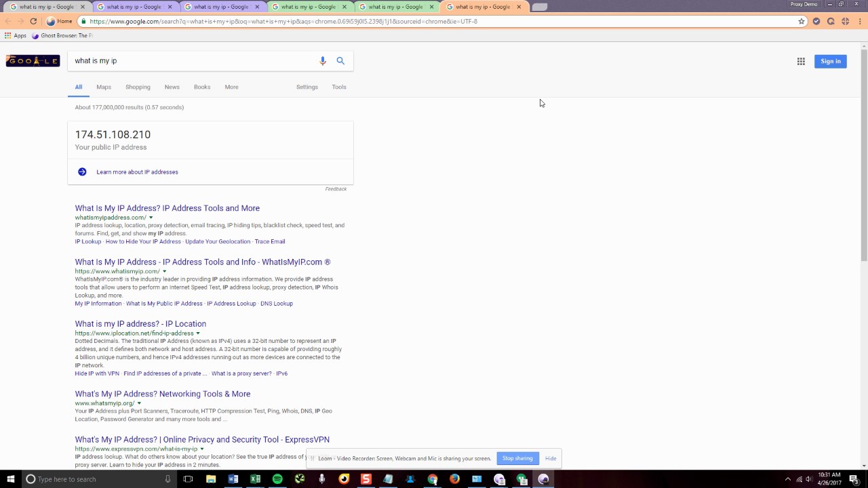This screenshot has height=488, width=868.
Task: Click 'What is a proxy server?' sitelink
Action: tap(241, 373)
